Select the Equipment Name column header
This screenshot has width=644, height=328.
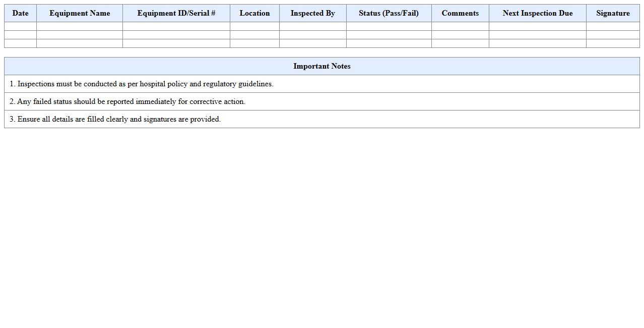[79, 13]
